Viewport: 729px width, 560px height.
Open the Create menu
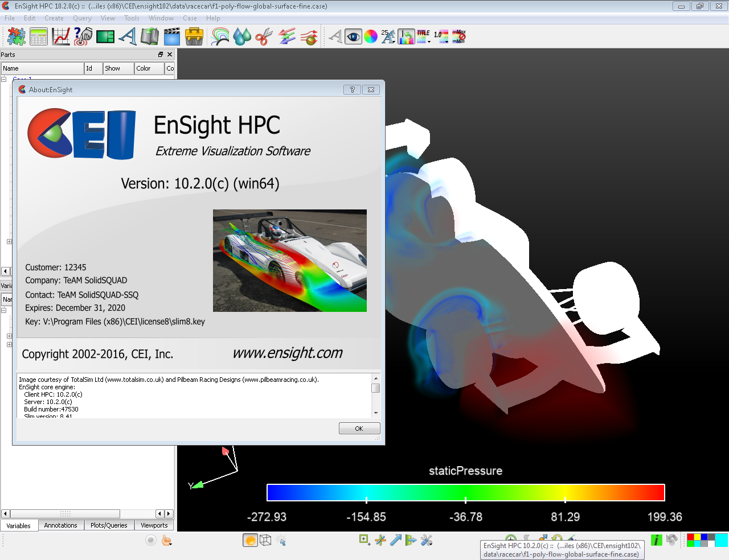click(54, 18)
